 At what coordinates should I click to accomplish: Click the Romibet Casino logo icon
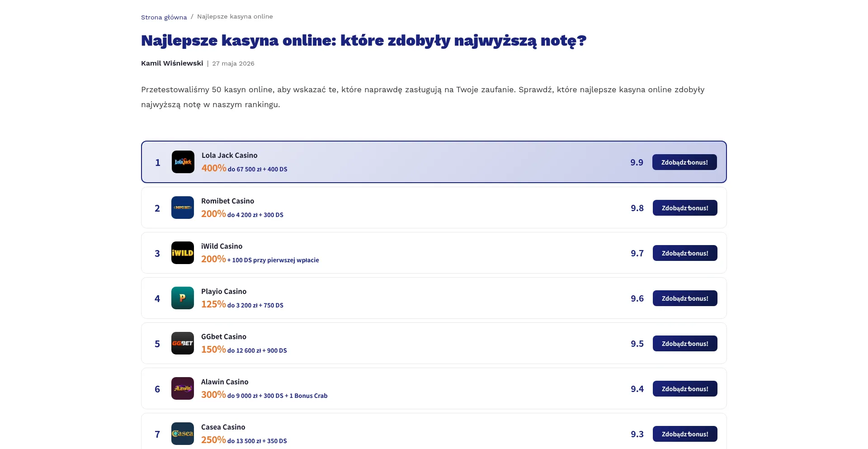pos(183,208)
